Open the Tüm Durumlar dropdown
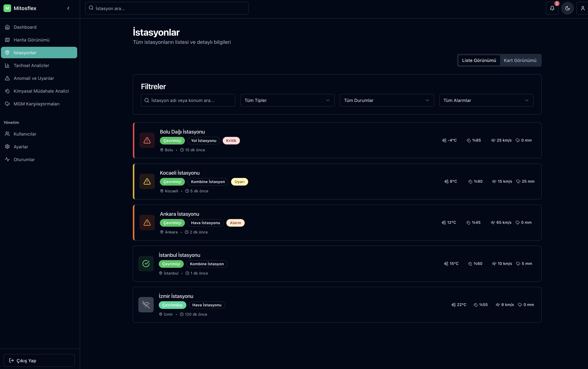The image size is (588, 369). (x=387, y=100)
